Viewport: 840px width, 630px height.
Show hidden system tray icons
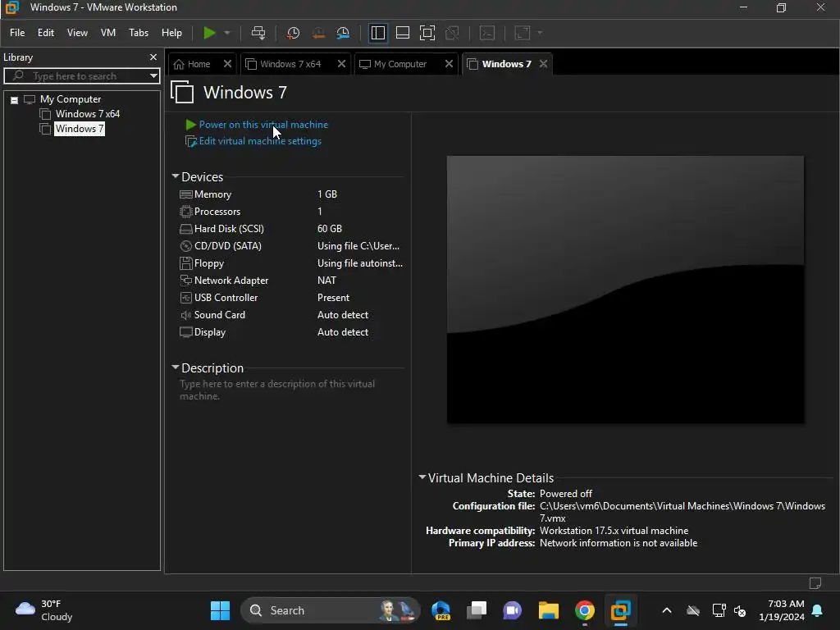pos(667,610)
